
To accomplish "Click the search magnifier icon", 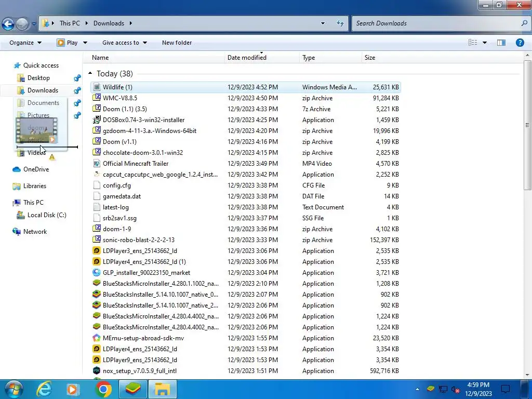I will point(524,23).
